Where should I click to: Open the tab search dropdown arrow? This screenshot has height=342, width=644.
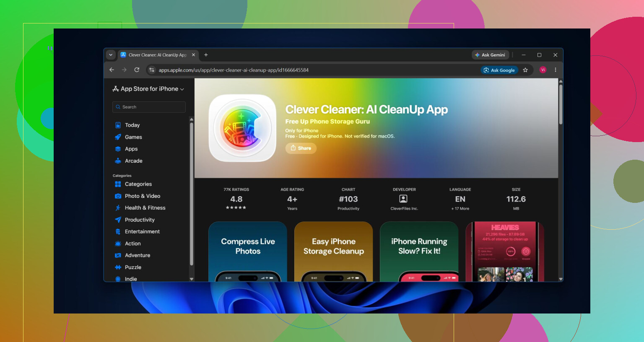111,55
